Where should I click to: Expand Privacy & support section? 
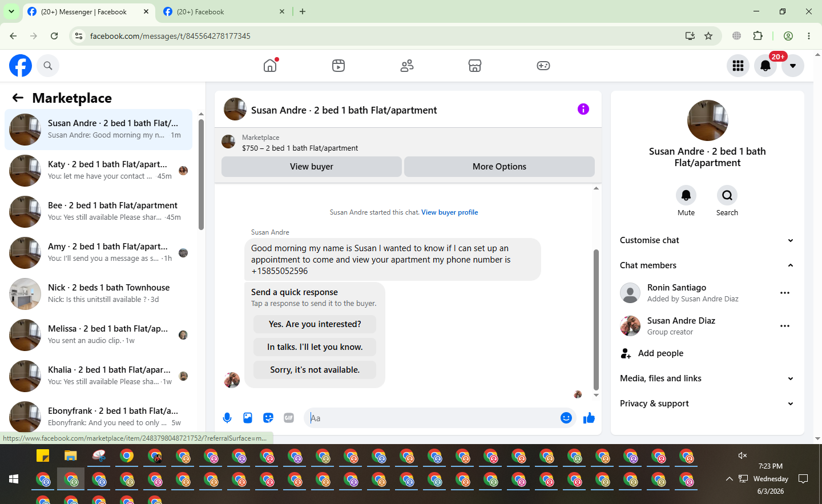click(708, 404)
